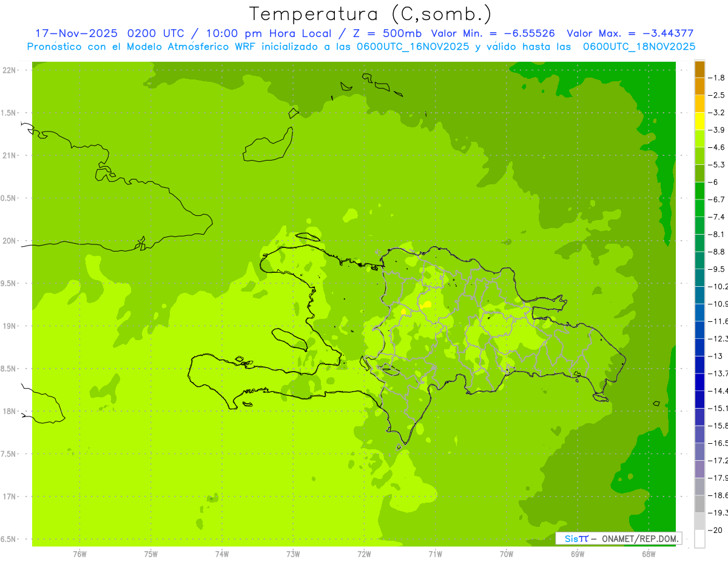
Task: Pick blue swatch between -13 and -13.7
Action: click(x=699, y=364)
